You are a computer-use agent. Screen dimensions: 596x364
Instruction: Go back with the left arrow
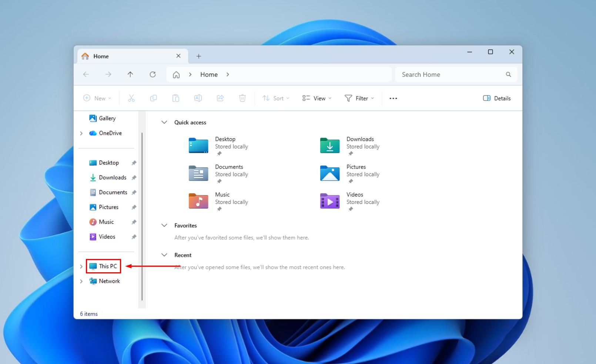pyautogui.click(x=86, y=74)
